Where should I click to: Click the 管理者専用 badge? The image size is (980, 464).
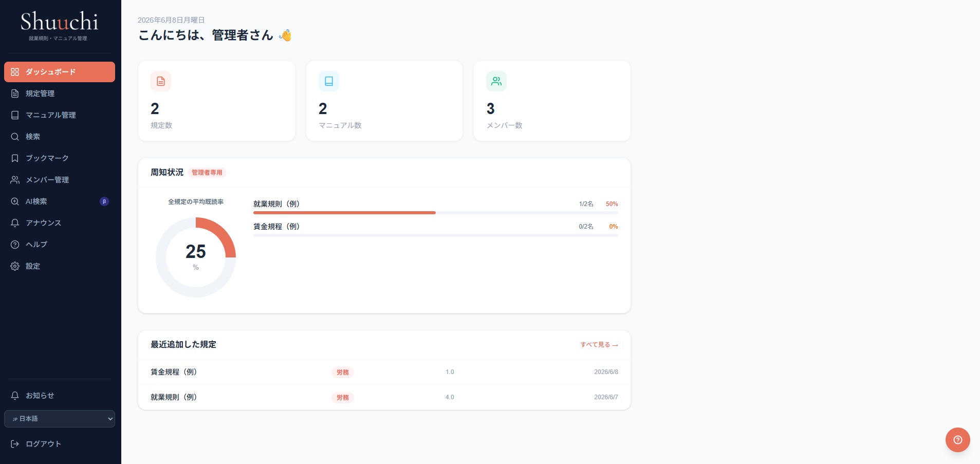(207, 173)
